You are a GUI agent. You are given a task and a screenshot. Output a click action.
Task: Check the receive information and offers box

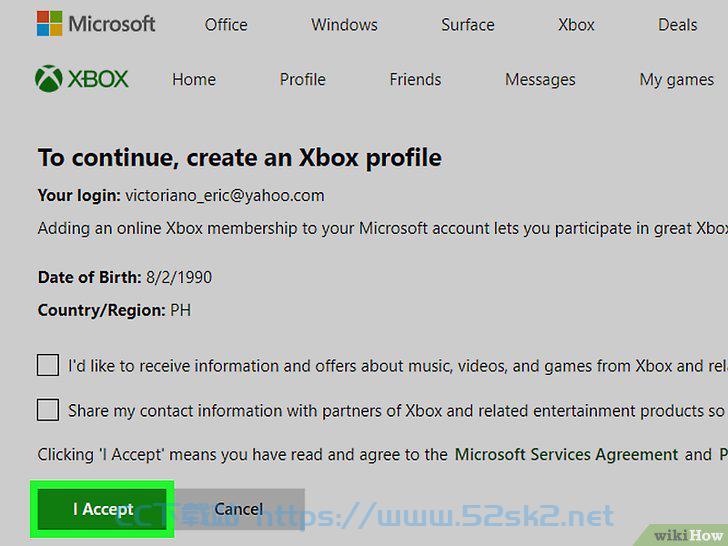[x=48, y=365]
